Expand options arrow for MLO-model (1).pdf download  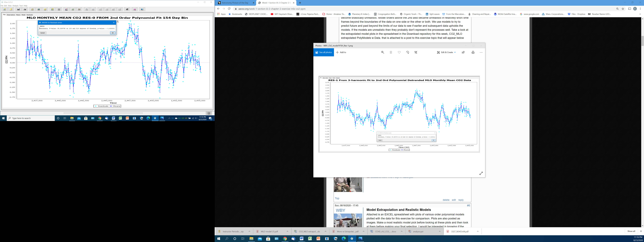point(287,231)
